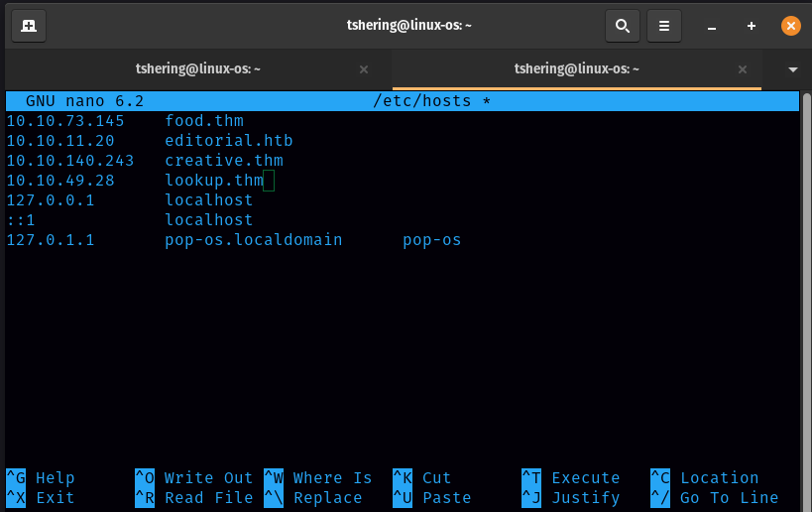
Task: Click the Write Out shortcut label
Action: click(208, 478)
